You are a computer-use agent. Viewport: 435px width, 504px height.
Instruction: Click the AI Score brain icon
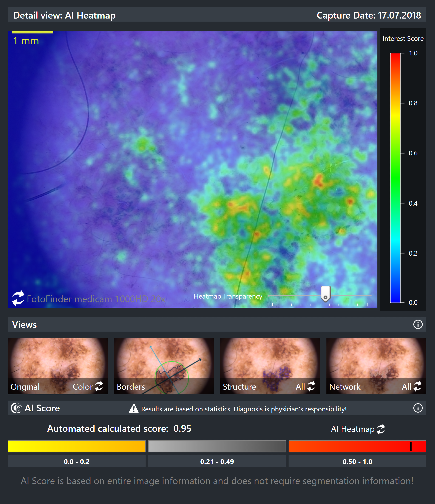(16, 408)
